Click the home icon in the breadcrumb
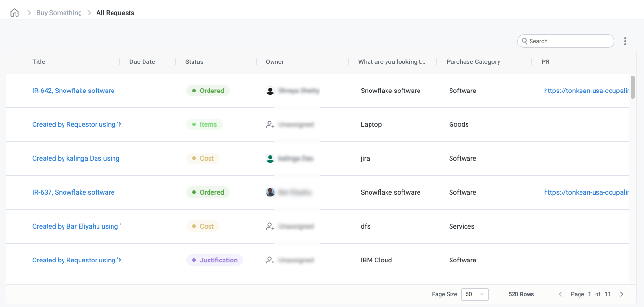This screenshot has width=644, height=307. click(x=15, y=13)
